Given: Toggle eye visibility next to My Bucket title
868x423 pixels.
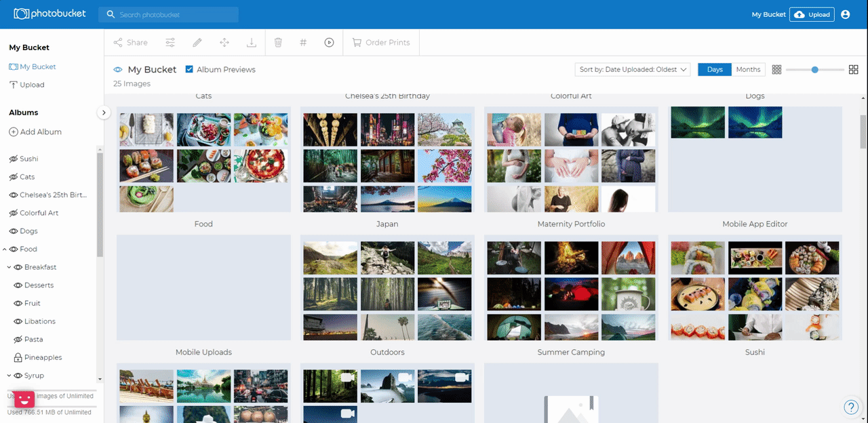Looking at the screenshot, I should (118, 70).
